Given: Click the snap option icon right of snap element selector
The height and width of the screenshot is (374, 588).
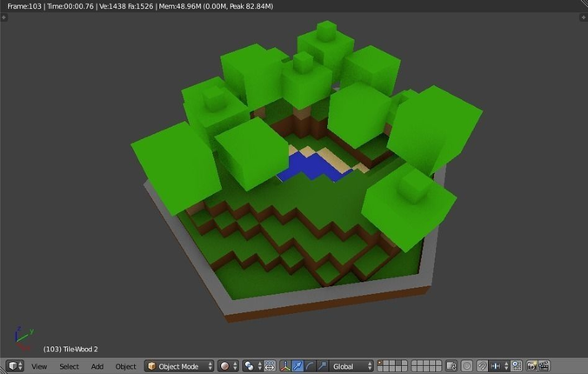Looking at the screenshot, I should tap(517, 366).
